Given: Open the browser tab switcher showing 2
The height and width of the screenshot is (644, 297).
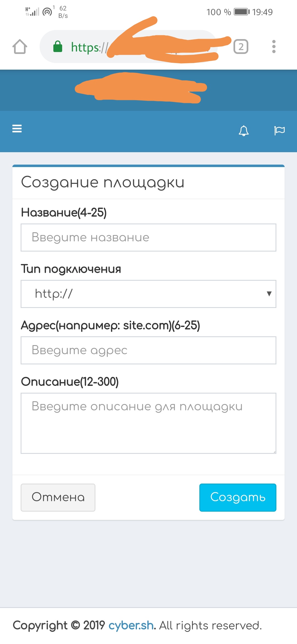Looking at the screenshot, I should pos(241,47).
